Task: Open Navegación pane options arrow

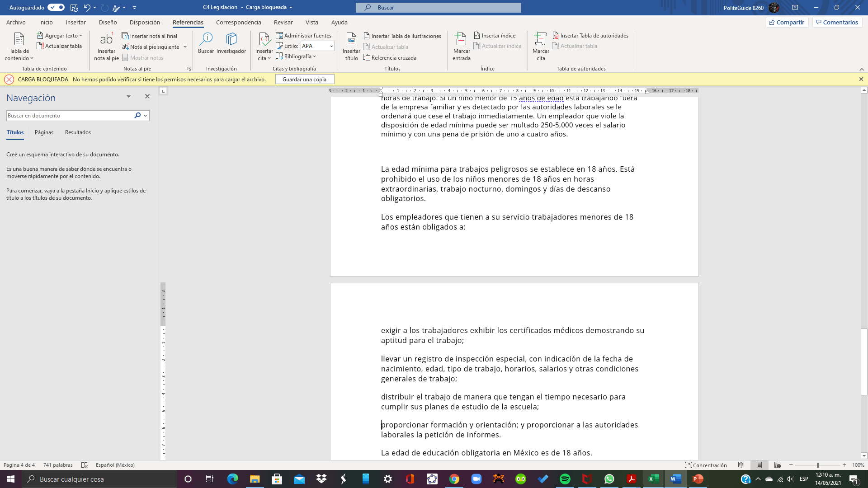Action: pyautogui.click(x=128, y=96)
